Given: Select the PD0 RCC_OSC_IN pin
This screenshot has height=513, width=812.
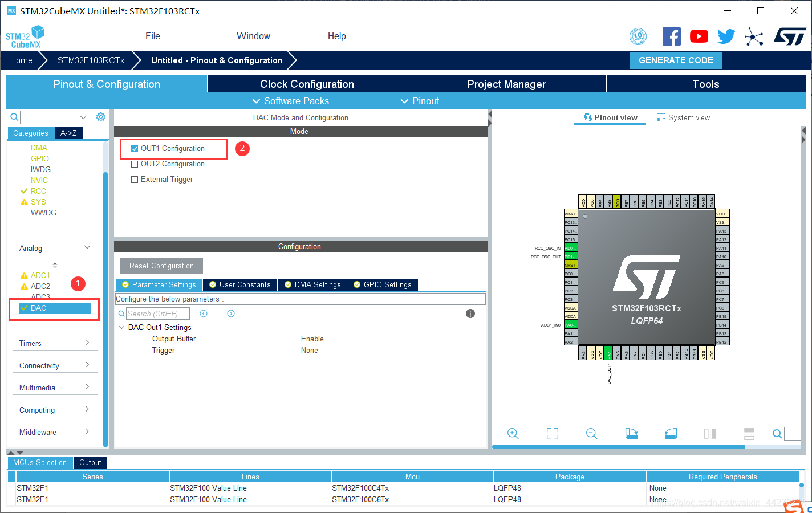Looking at the screenshot, I should 571,248.
